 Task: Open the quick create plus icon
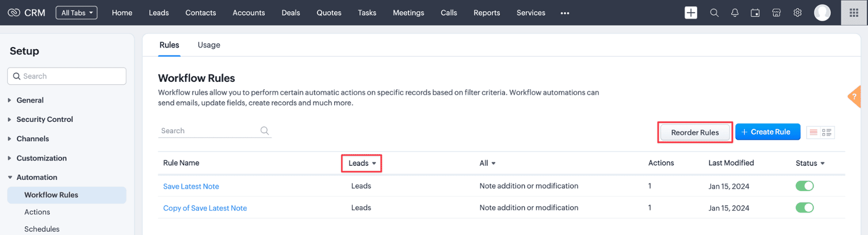coord(691,12)
